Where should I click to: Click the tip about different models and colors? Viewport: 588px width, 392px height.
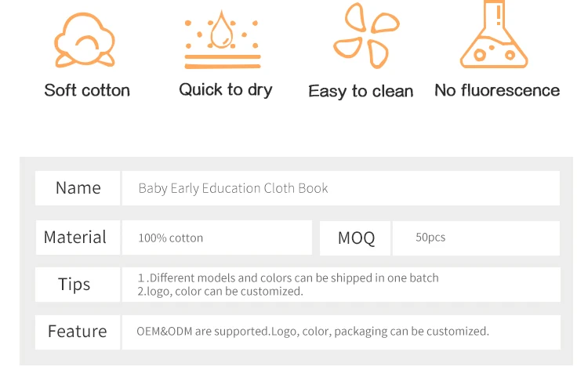(289, 278)
